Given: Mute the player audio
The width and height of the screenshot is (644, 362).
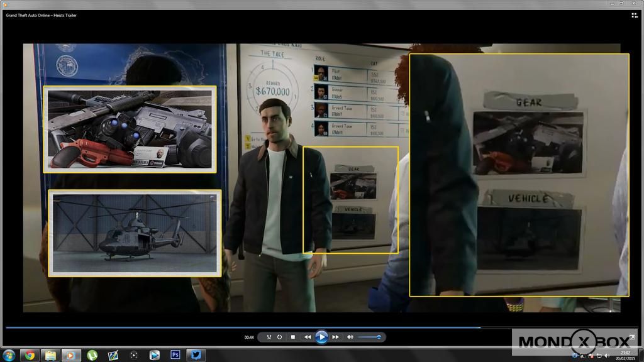Looking at the screenshot, I should pos(350,337).
